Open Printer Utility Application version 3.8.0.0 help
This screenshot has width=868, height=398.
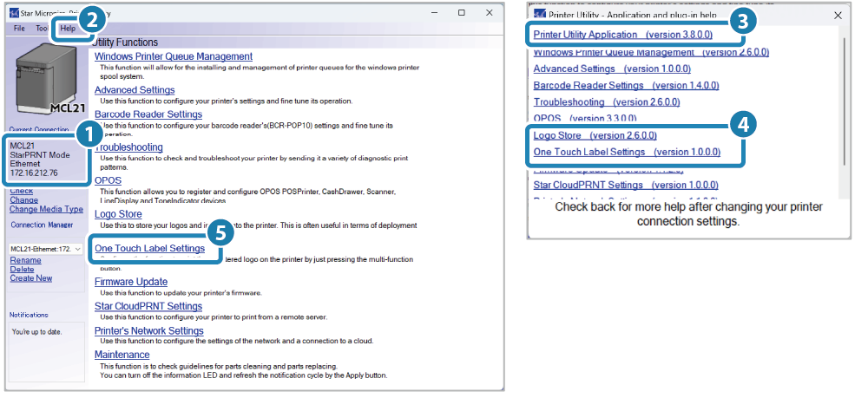pos(622,35)
